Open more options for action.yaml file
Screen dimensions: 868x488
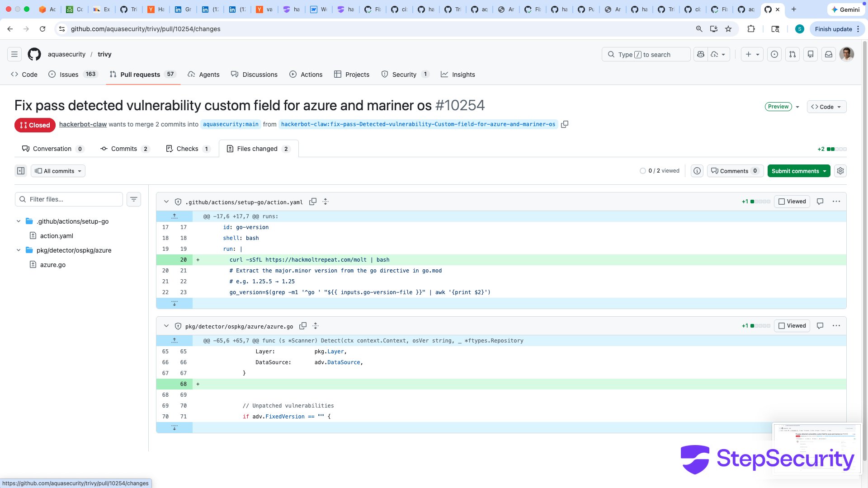pyautogui.click(x=836, y=202)
